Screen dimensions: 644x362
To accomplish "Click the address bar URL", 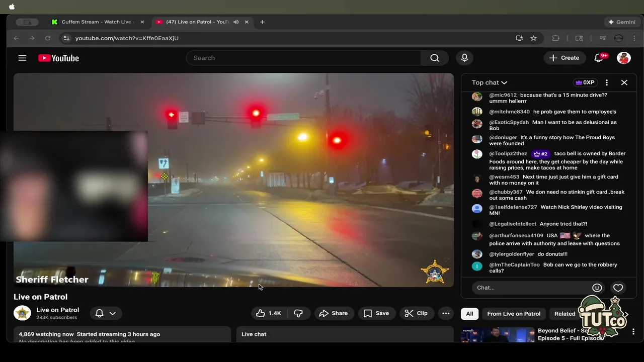I will coord(127,38).
